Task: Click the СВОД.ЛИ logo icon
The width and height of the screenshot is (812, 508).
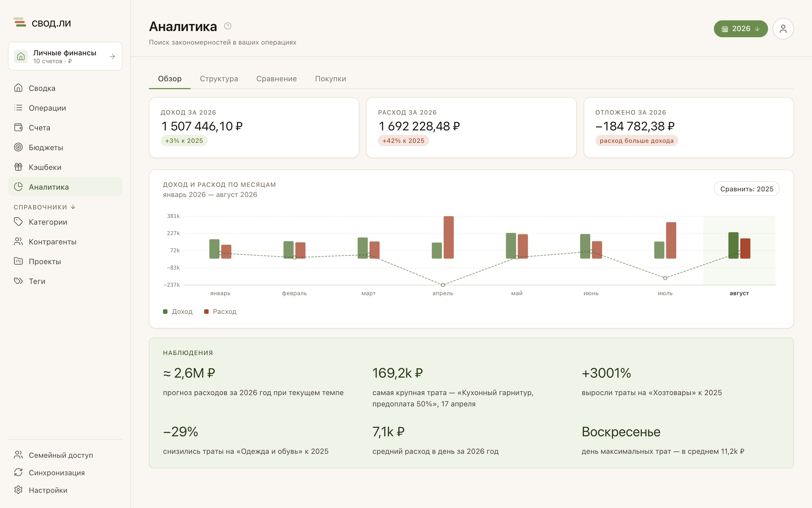Action: point(20,23)
